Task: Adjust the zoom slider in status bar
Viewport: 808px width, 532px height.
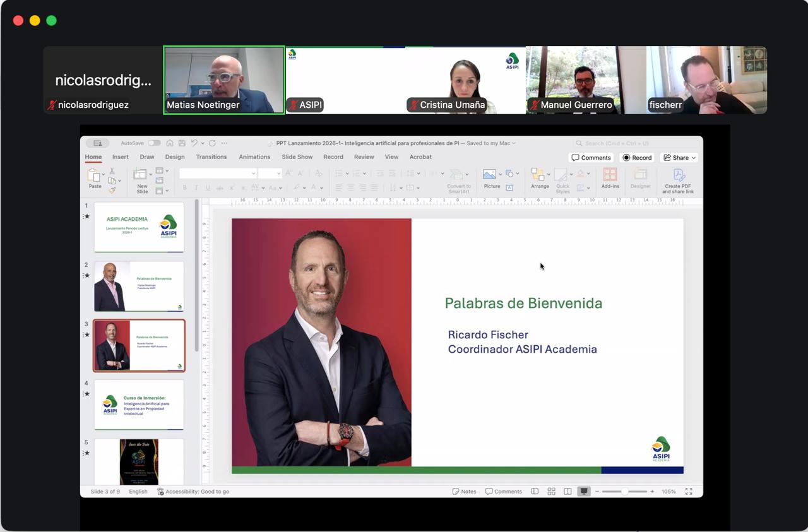Action: pos(624,492)
